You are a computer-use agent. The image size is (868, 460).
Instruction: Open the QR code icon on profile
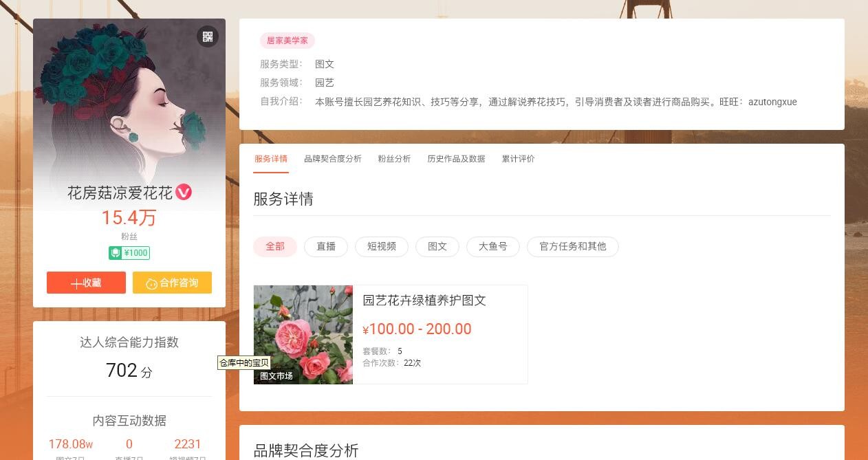coord(208,36)
